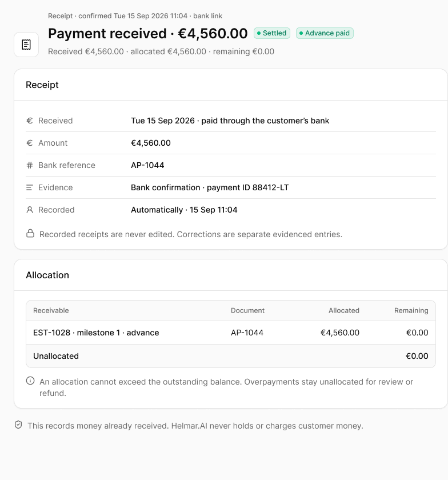Click the €4,560.00 cell in the Allocated column

coord(340,333)
